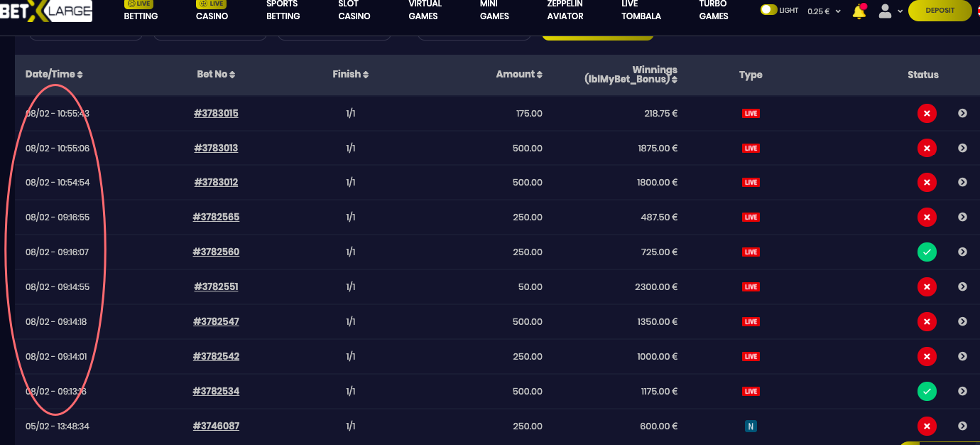
Task: Open the Slot Casino menu
Action: pyautogui.click(x=354, y=10)
